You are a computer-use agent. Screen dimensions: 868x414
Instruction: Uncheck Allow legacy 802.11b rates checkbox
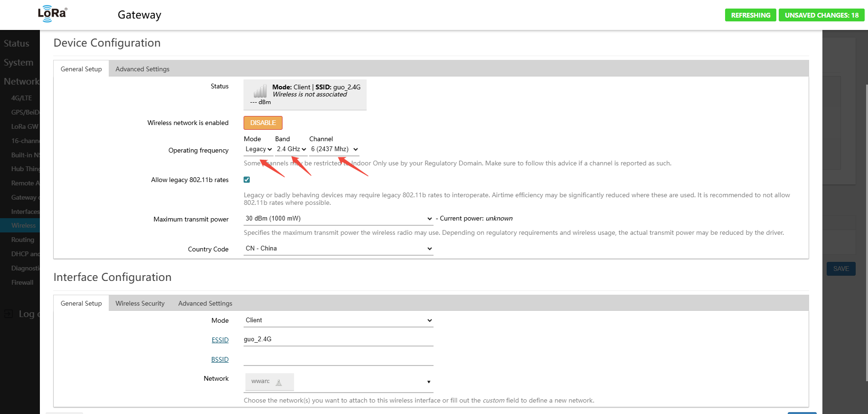point(247,180)
